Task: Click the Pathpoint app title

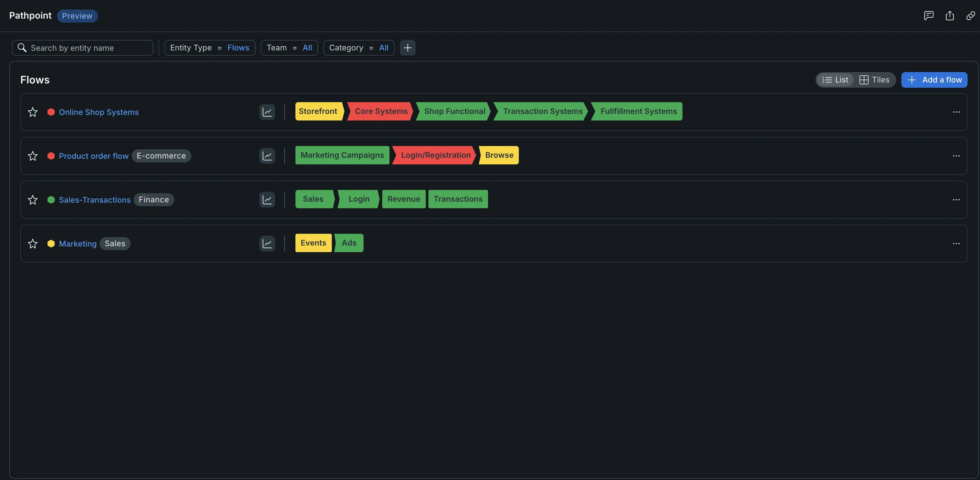Action: click(30, 16)
